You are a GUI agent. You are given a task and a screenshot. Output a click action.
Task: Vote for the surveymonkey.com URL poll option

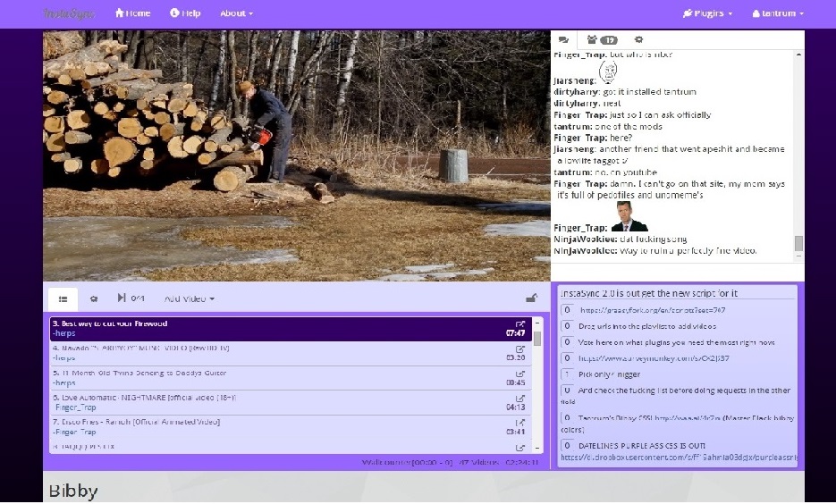pos(567,358)
